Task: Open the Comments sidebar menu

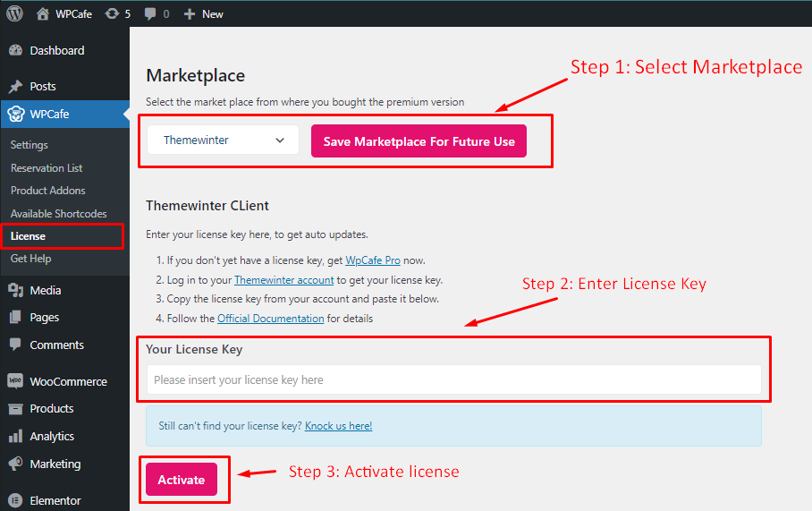Action: pyautogui.click(x=57, y=345)
